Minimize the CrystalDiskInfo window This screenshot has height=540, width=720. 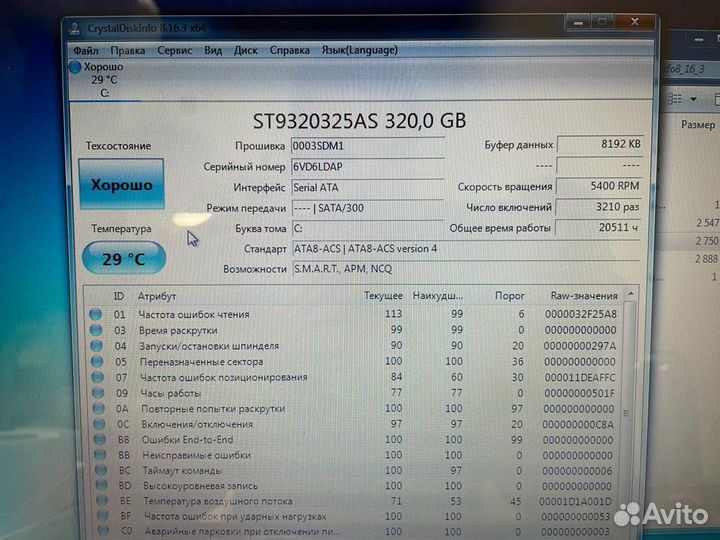tap(579, 22)
